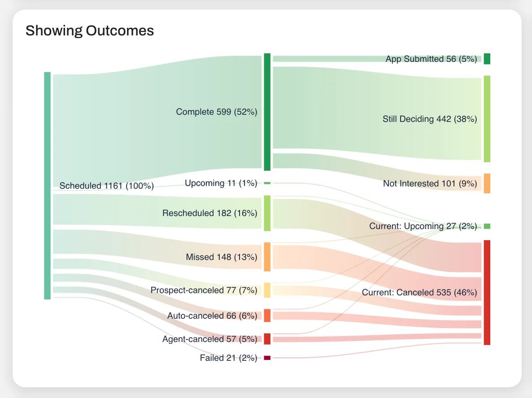Click the small dark red Failed node

click(x=267, y=358)
